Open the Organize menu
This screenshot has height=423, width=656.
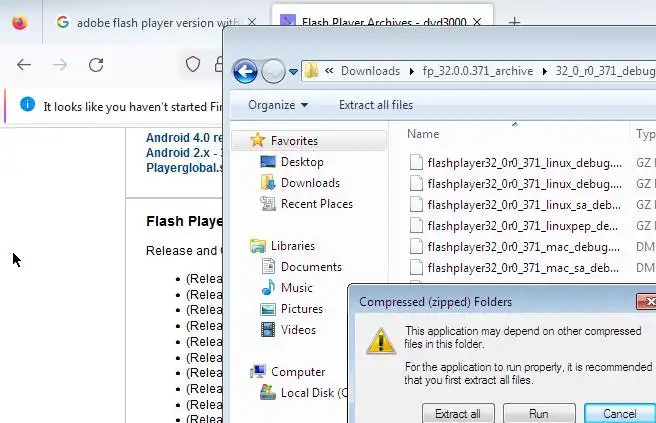tap(278, 105)
